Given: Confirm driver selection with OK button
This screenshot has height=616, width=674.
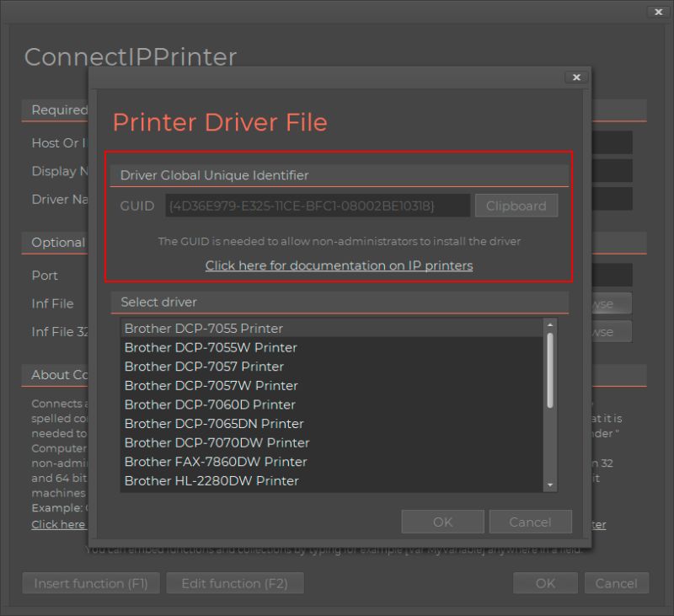Looking at the screenshot, I should (442, 522).
